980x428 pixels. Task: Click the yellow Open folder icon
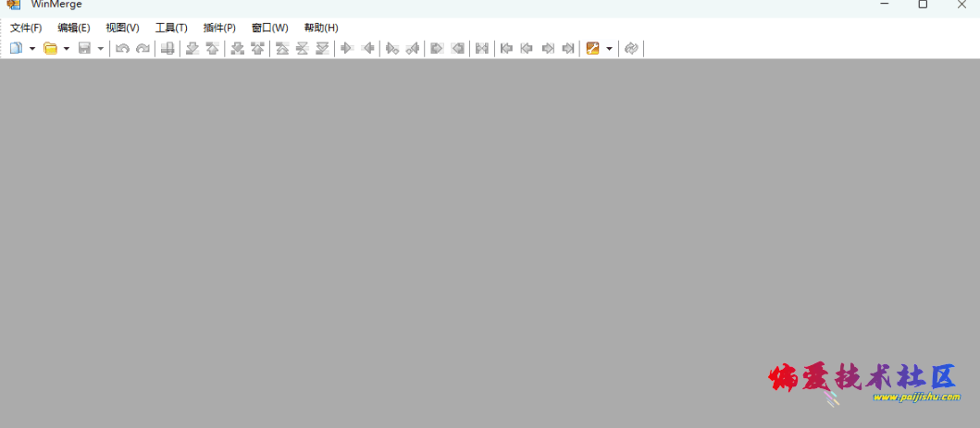[50, 48]
